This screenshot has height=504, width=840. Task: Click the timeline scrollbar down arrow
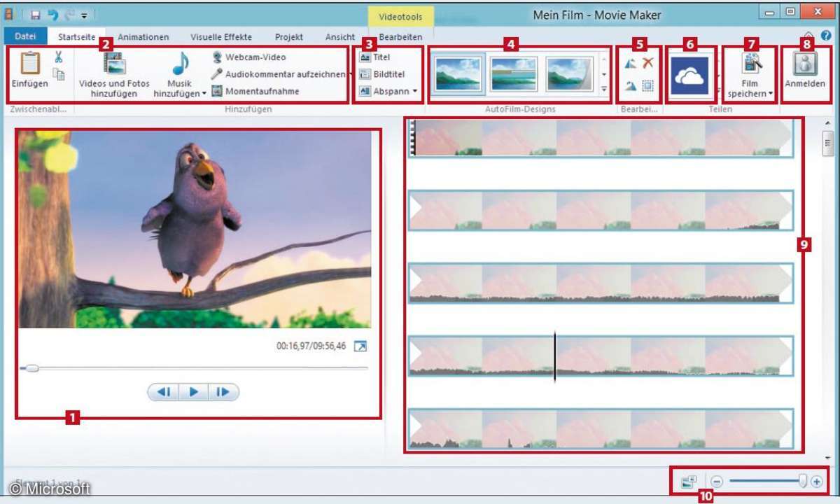(829, 456)
